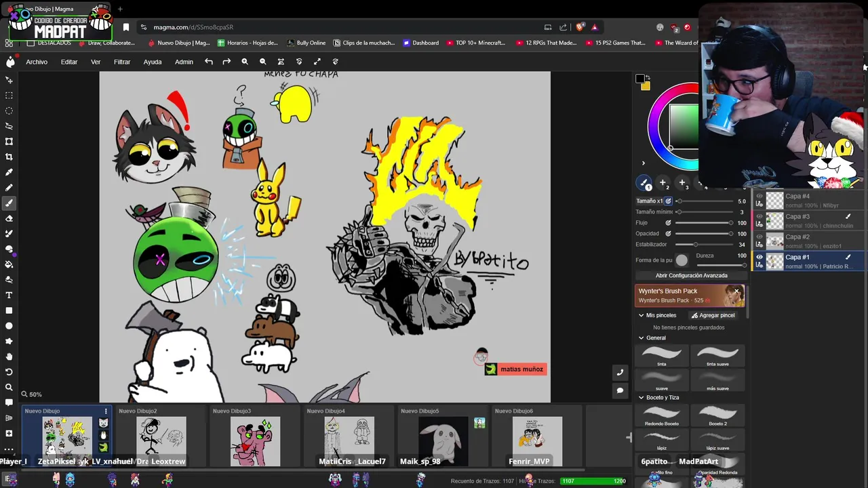Select brush slot 1

(644, 183)
